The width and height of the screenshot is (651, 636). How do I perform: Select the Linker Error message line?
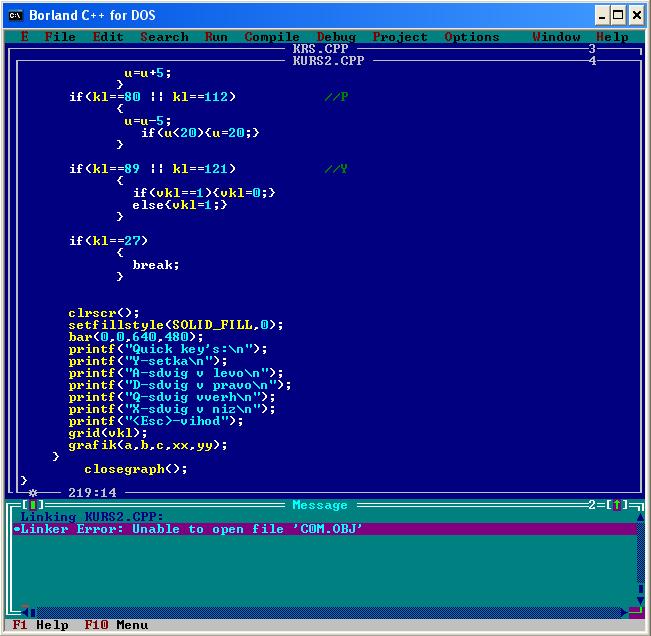[190, 529]
